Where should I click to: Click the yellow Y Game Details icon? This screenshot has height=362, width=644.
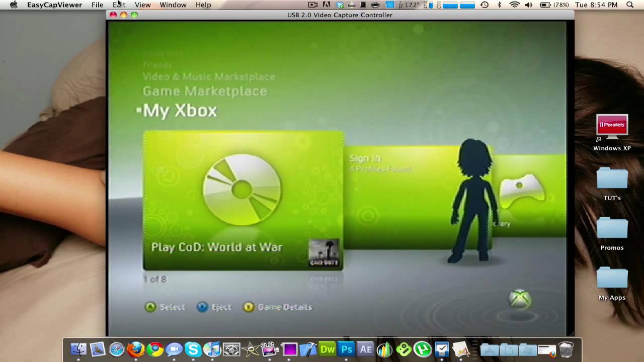click(249, 307)
